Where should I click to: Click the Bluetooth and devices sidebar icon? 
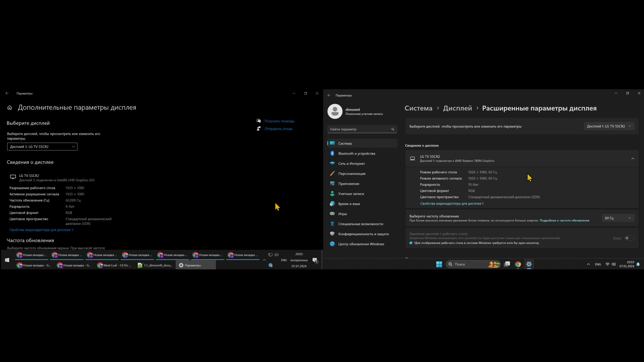click(x=332, y=154)
